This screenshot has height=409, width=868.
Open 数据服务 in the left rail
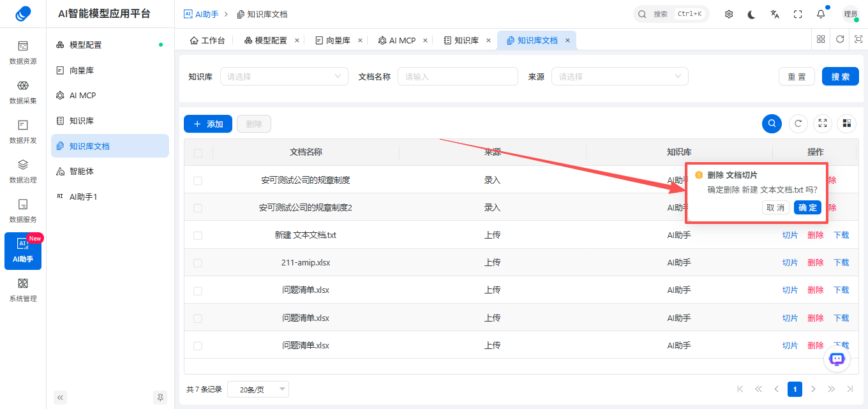coord(23,211)
